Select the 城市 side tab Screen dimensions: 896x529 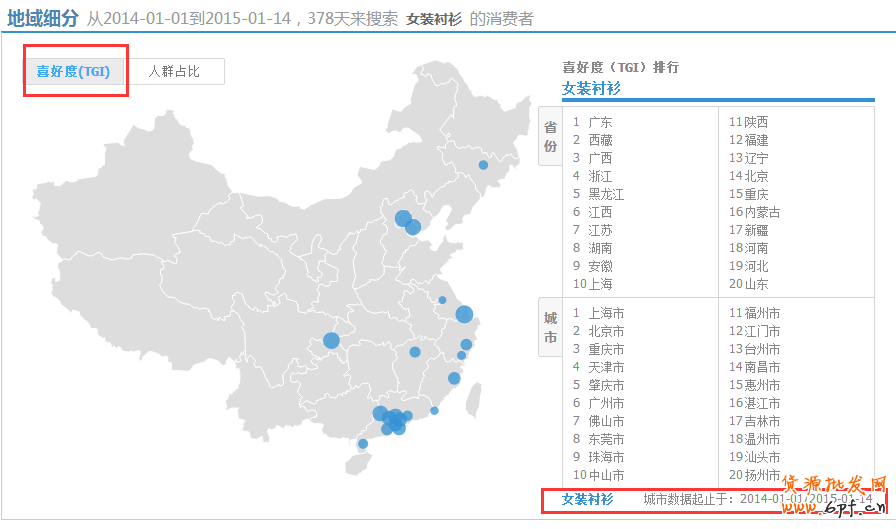550,329
